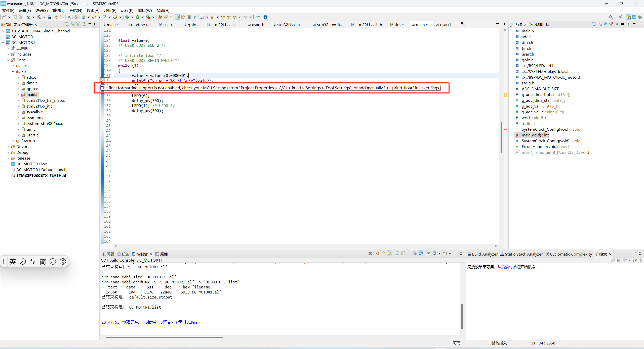Open the Debug (bug) icon on toolbar

[128, 17]
